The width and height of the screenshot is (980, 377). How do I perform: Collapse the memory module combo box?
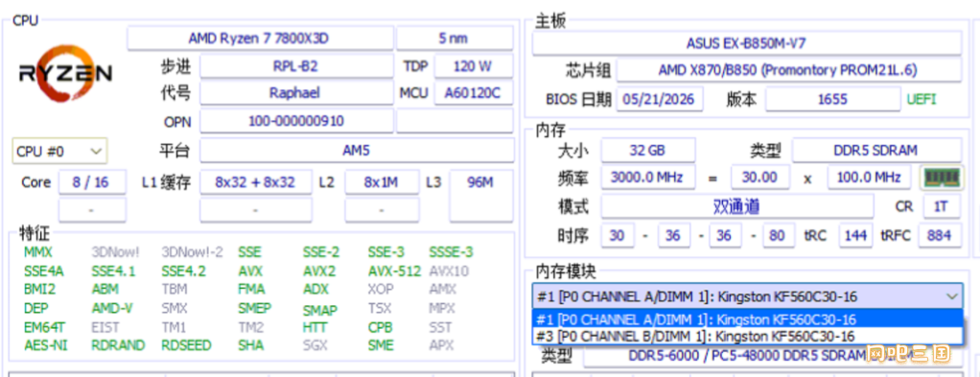[x=952, y=295]
